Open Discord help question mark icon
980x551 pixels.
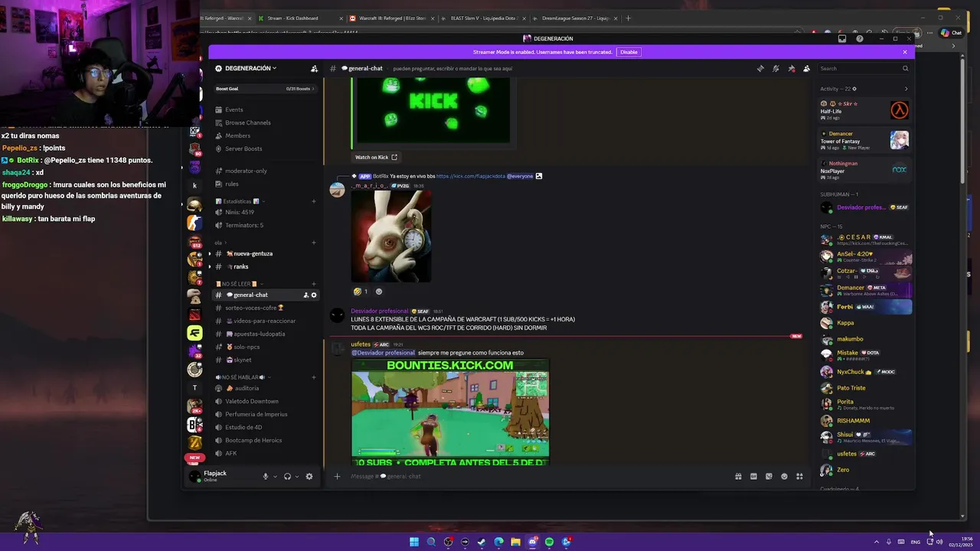point(860,38)
